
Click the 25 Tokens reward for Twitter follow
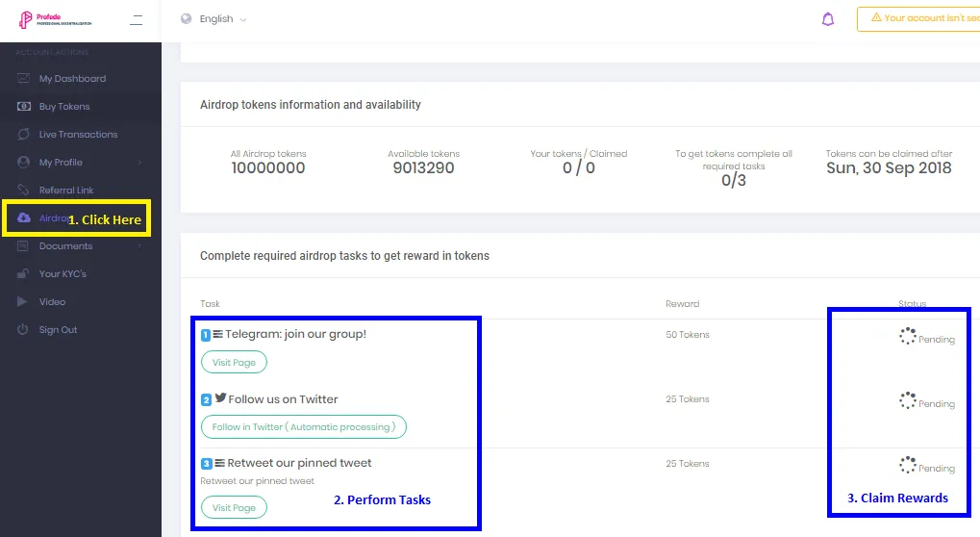click(x=688, y=398)
